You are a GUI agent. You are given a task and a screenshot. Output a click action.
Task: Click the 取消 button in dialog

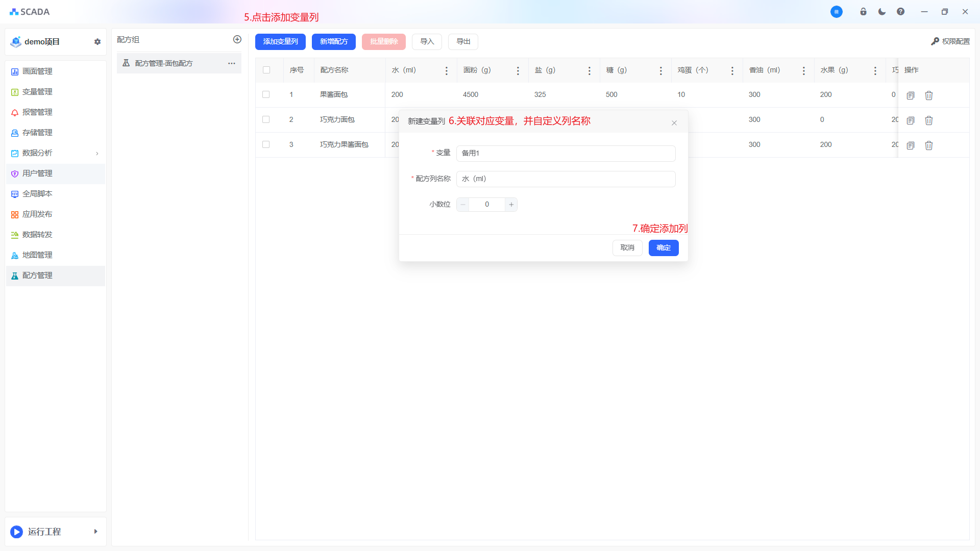[627, 248]
